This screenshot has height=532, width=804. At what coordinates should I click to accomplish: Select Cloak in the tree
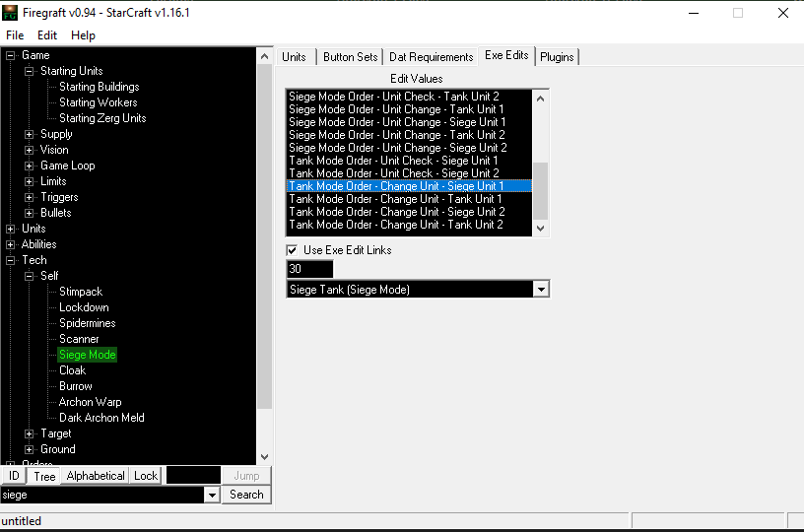[72, 370]
